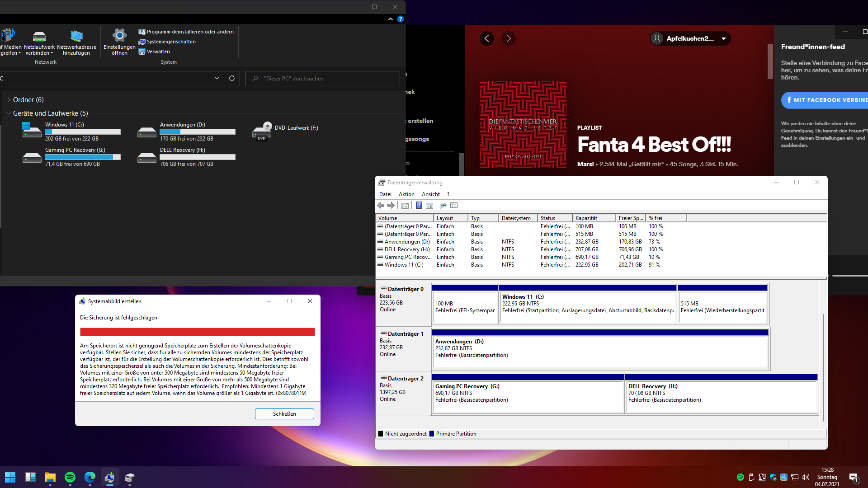Click the Datenträgerverwaltung graphical pane scrollbar
Image resolution: width=868 pixels, height=488 pixels.
[823, 367]
